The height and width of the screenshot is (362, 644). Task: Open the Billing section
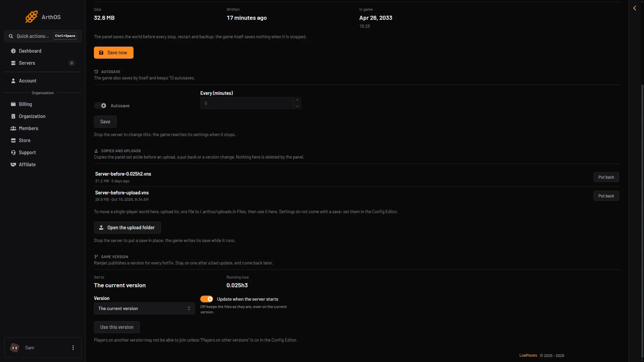pyautogui.click(x=43, y=104)
